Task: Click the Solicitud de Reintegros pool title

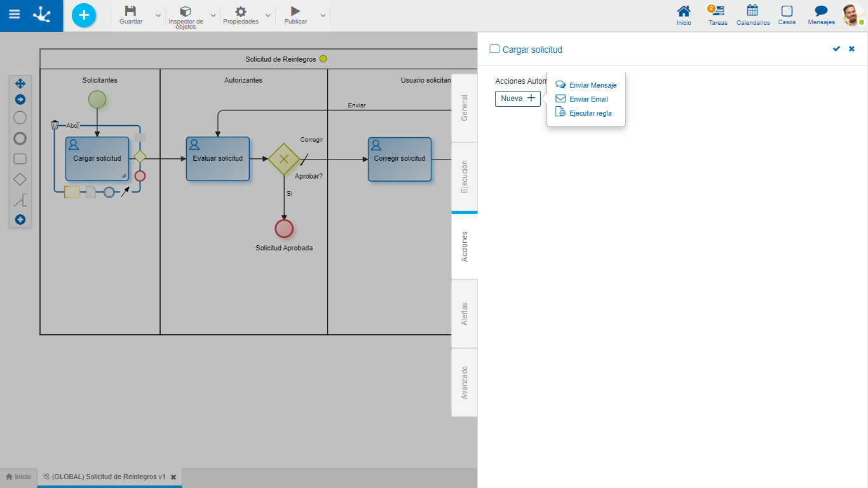Action: tap(281, 59)
